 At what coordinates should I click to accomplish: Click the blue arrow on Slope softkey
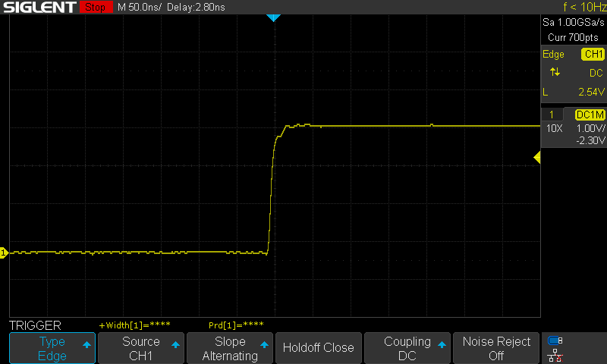[x=264, y=344]
